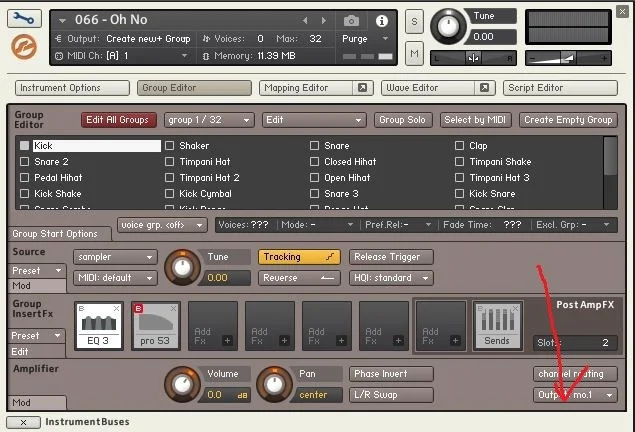Adjust the header volume slider
Viewport: 635px width, 432px height.
pyautogui.click(x=568, y=58)
